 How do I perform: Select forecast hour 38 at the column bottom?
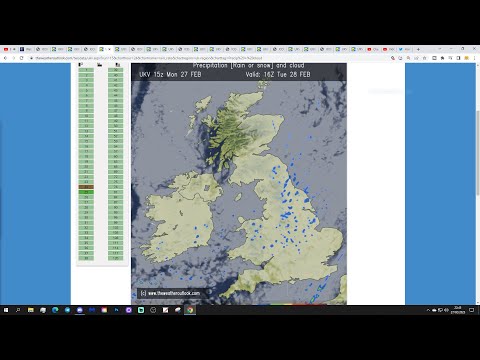(86, 258)
